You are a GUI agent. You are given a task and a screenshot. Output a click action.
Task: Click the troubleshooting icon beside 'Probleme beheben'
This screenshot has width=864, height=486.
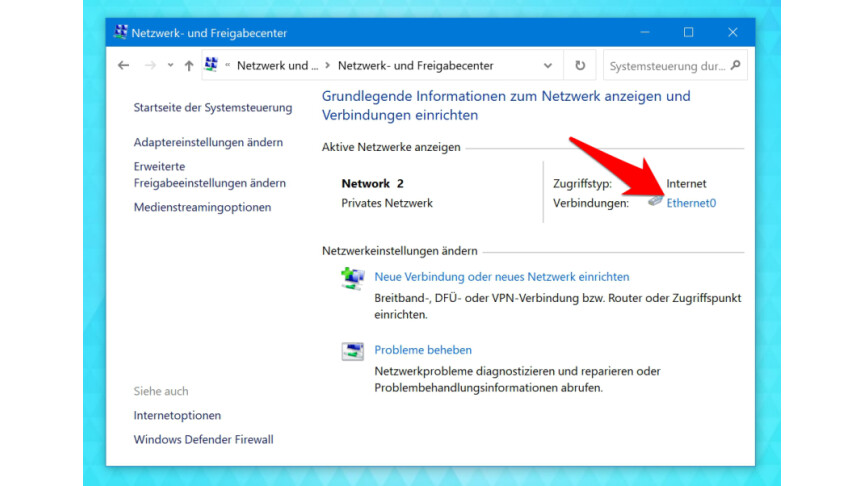[x=352, y=351]
